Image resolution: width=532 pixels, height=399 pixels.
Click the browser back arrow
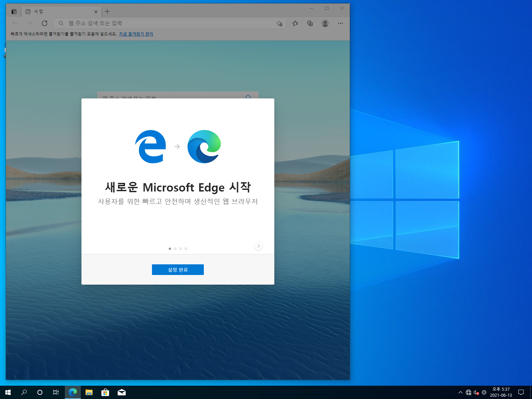[x=15, y=23]
